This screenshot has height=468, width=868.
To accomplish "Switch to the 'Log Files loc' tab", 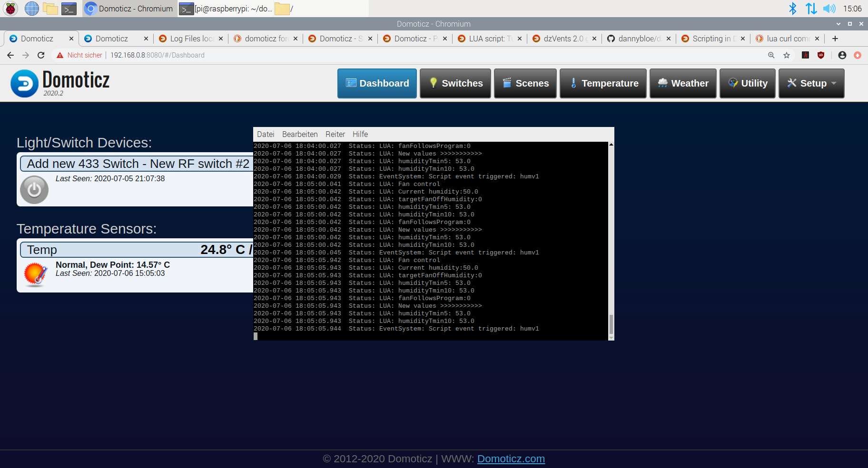I will pyautogui.click(x=190, y=39).
